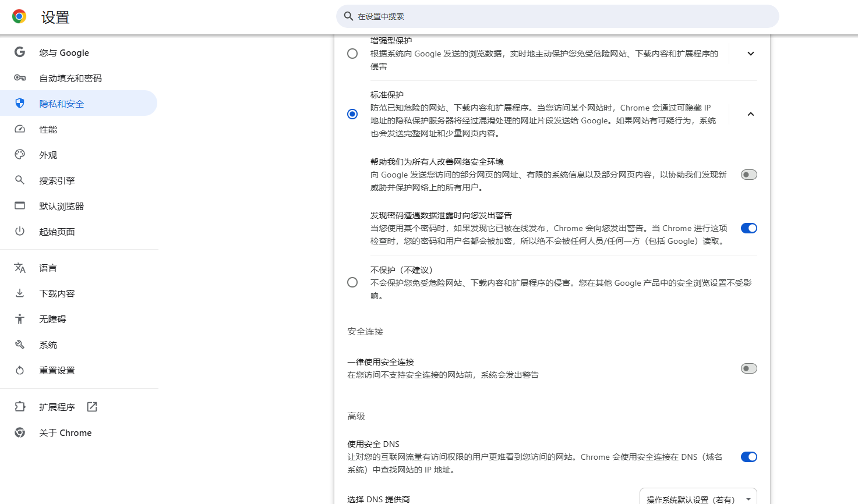Turn off 发现密码遭遇数据泄露时向您发出警告 toggle
This screenshot has height=504, width=858.
pos(749,228)
